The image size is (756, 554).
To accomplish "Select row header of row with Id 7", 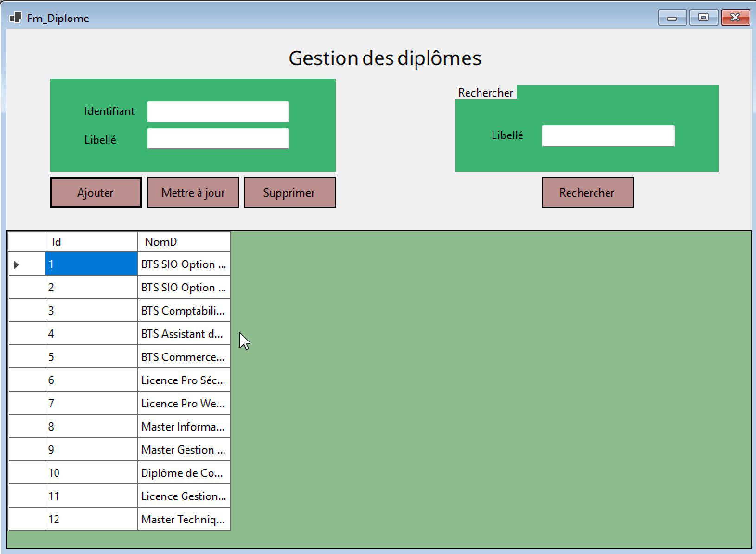I will coord(26,404).
